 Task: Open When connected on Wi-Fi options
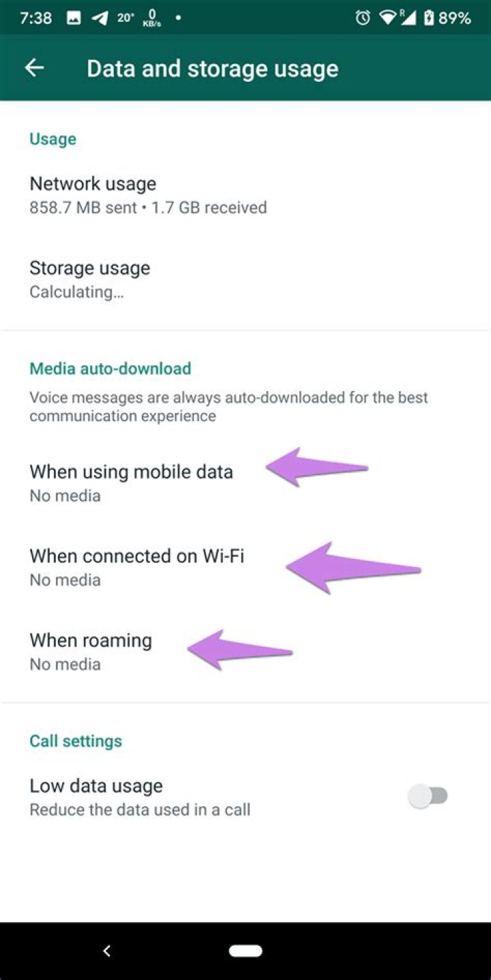[x=245, y=567]
